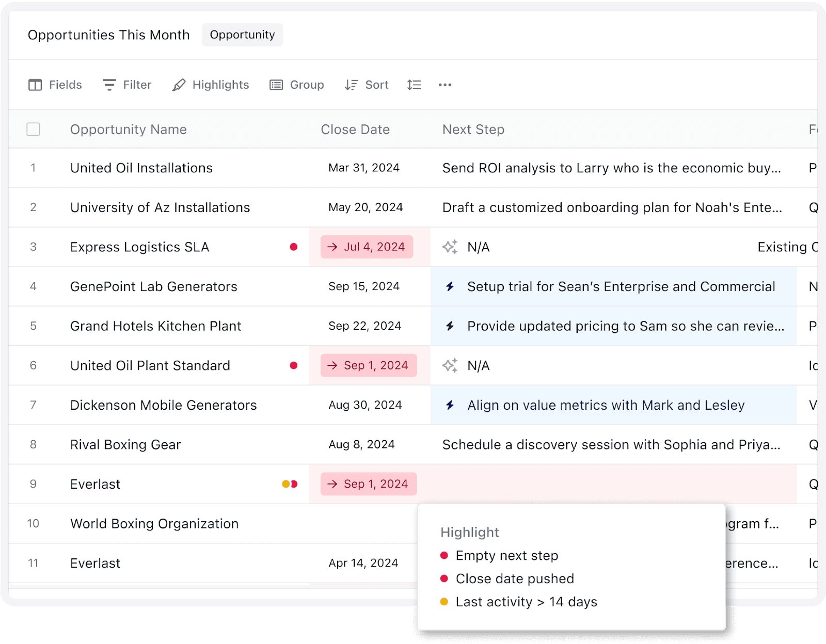This screenshot has height=644, width=826.
Task: Click the Opportunity tag chip
Action: coord(242,35)
